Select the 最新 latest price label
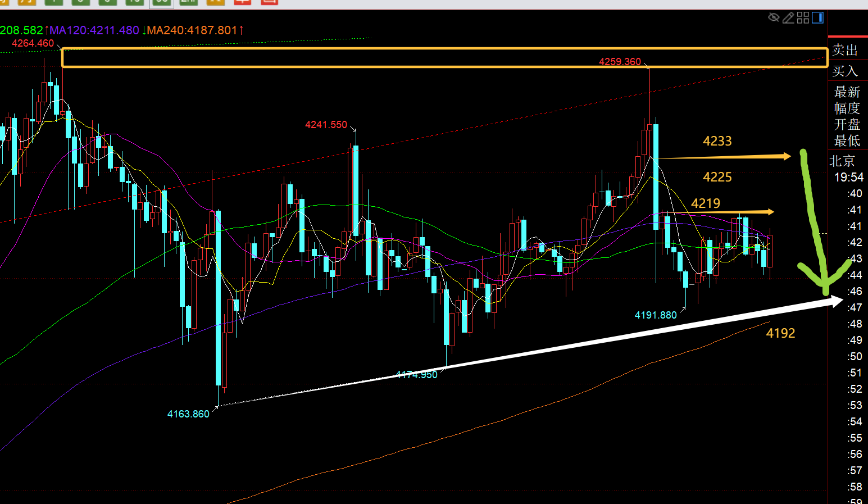This screenshot has width=868, height=504. [x=847, y=92]
